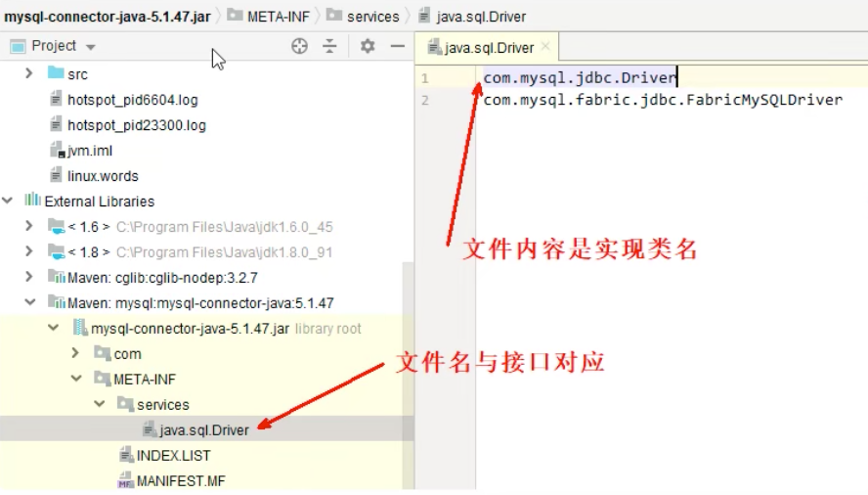Hide the Project tool window with minus icon
This screenshot has width=868, height=495.
click(398, 46)
